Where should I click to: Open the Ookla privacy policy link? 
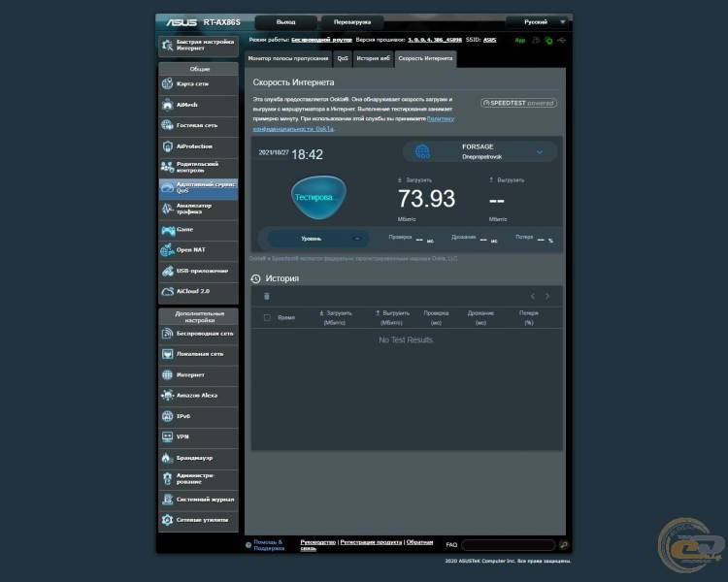353,124
